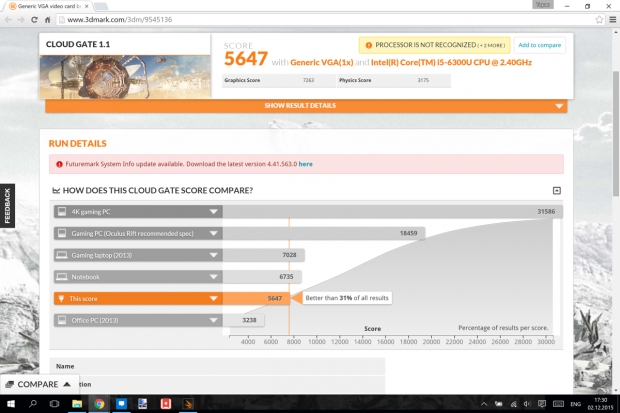Click the 7028 score bar
The height and width of the screenshot is (413, 620).
click(263, 255)
